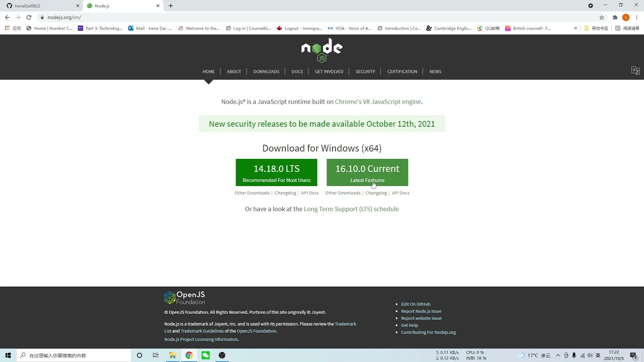Open the GET INVOLVED nav item
This screenshot has height=362, width=644.
[x=329, y=71]
